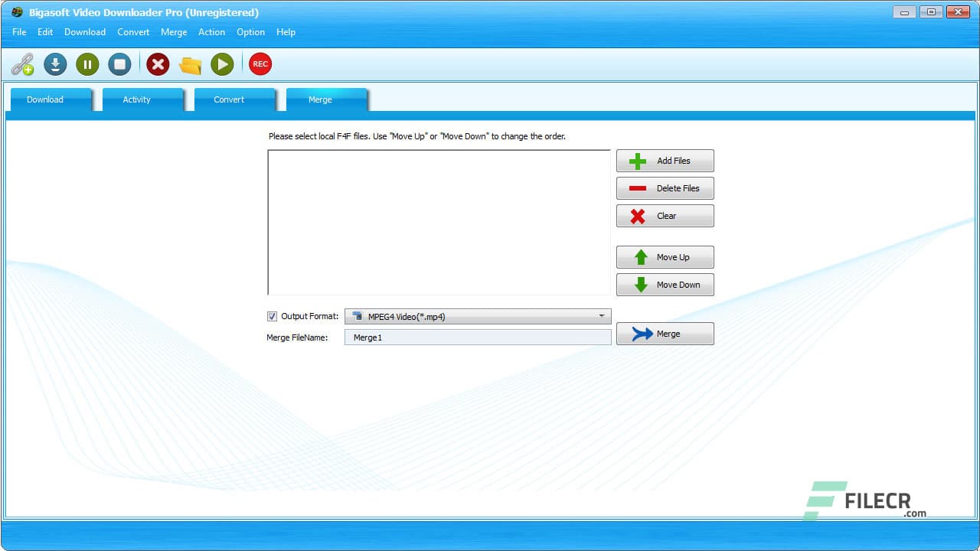
Task: Click the Move Up button
Action: pyautogui.click(x=665, y=256)
